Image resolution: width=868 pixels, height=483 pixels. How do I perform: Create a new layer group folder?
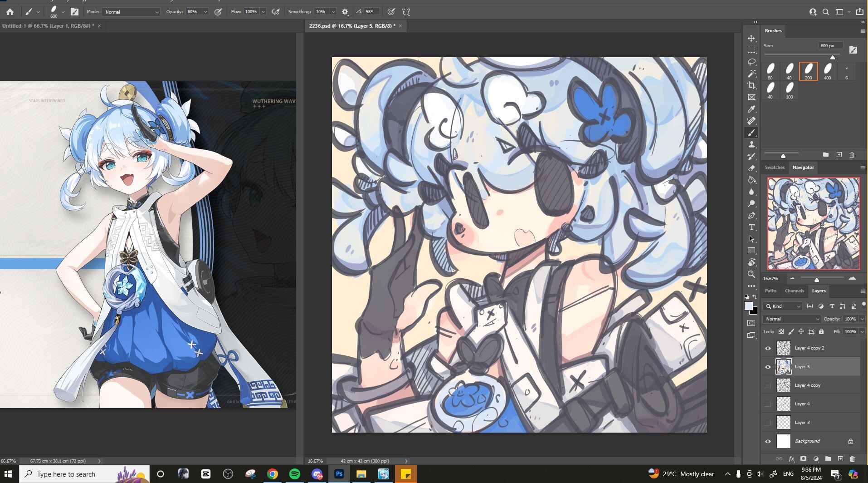(x=828, y=459)
